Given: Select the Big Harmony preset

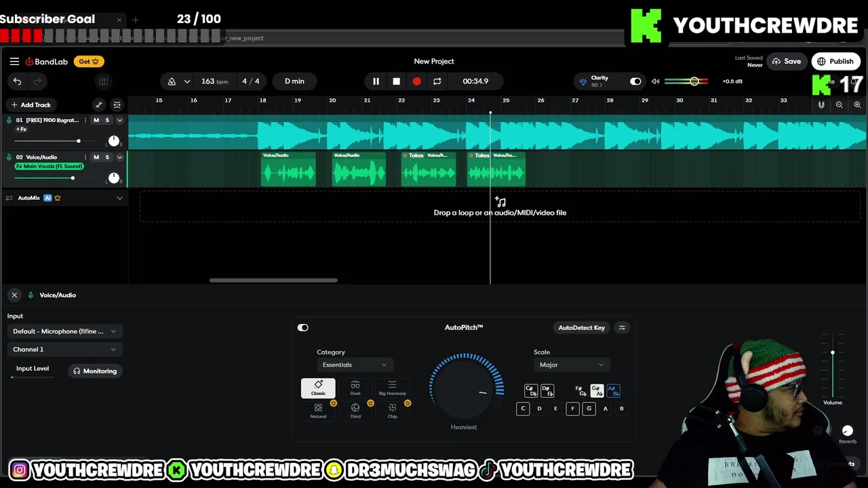Looking at the screenshot, I should [x=392, y=388].
